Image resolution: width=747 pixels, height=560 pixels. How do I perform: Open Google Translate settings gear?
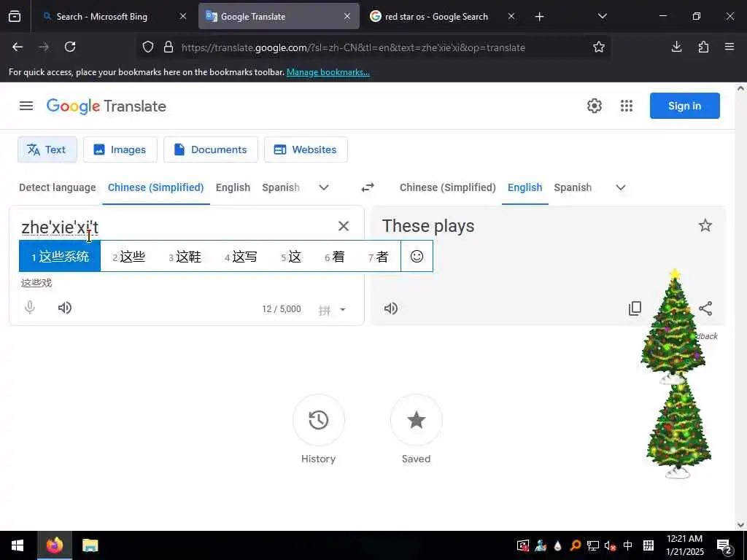pos(594,106)
